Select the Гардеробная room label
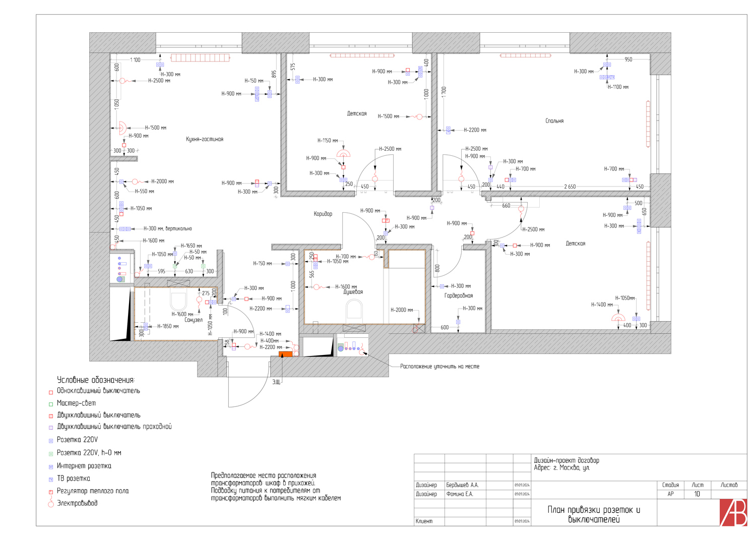The width and height of the screenshot is (756, 535). click(459, 296)
